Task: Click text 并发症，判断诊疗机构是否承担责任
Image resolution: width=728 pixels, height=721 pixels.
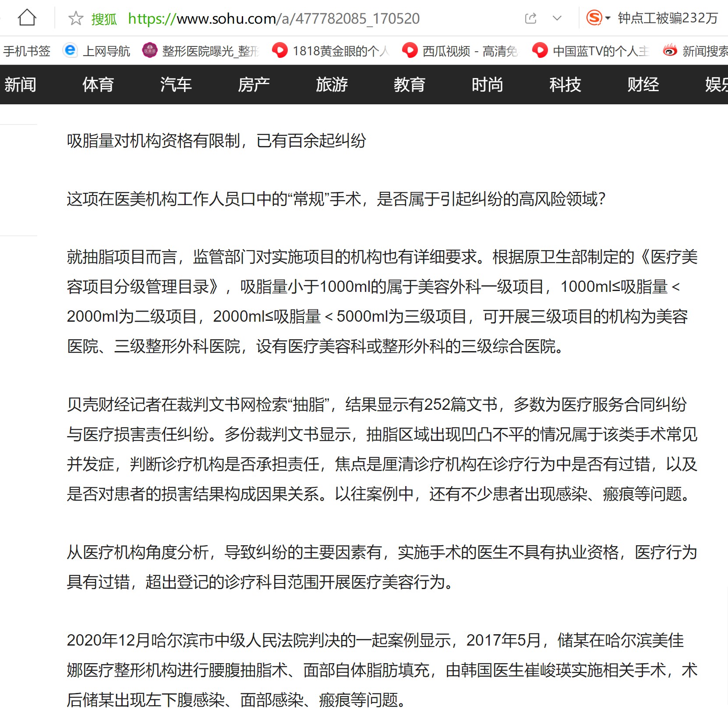Action: pyautogui.click(x=193, y=464)
